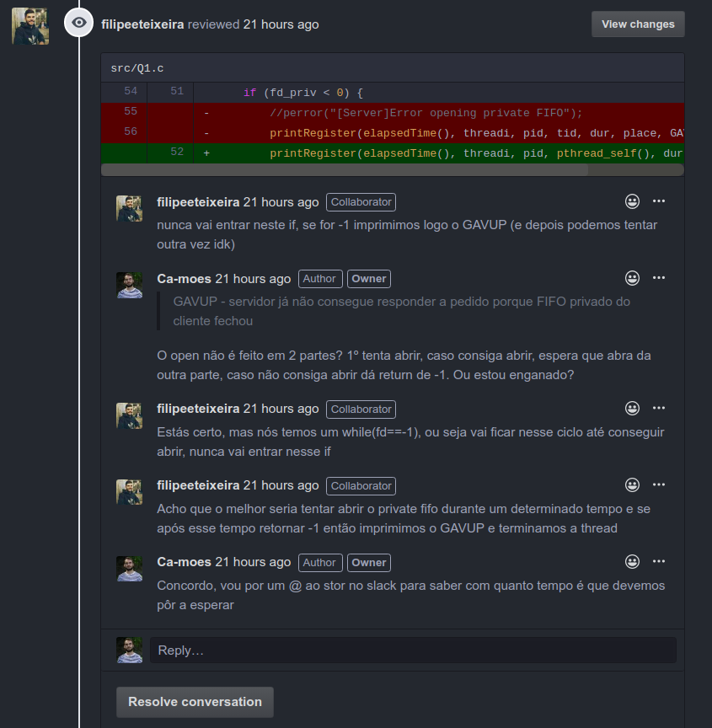The width and height of the screenshot is (712, 728).
Task: Focus the Reply input field
Action: click(413, 650)
